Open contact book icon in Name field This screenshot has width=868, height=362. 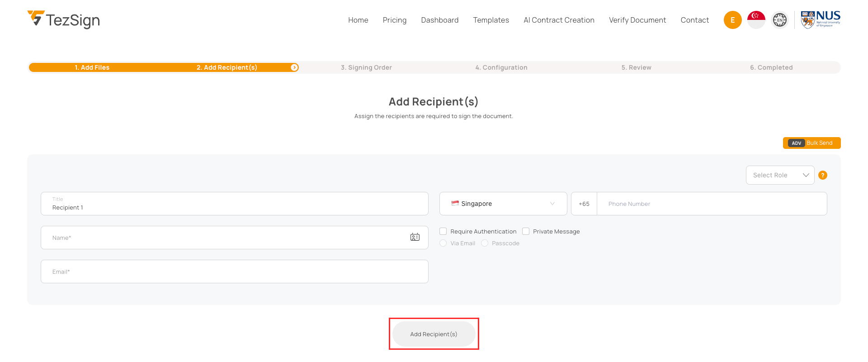(415, 237)
